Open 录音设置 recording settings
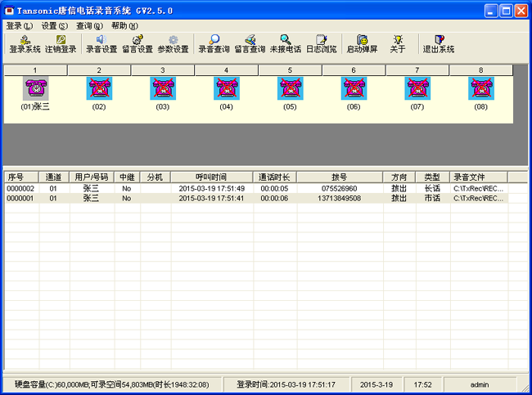 click(x=101, y=43)
